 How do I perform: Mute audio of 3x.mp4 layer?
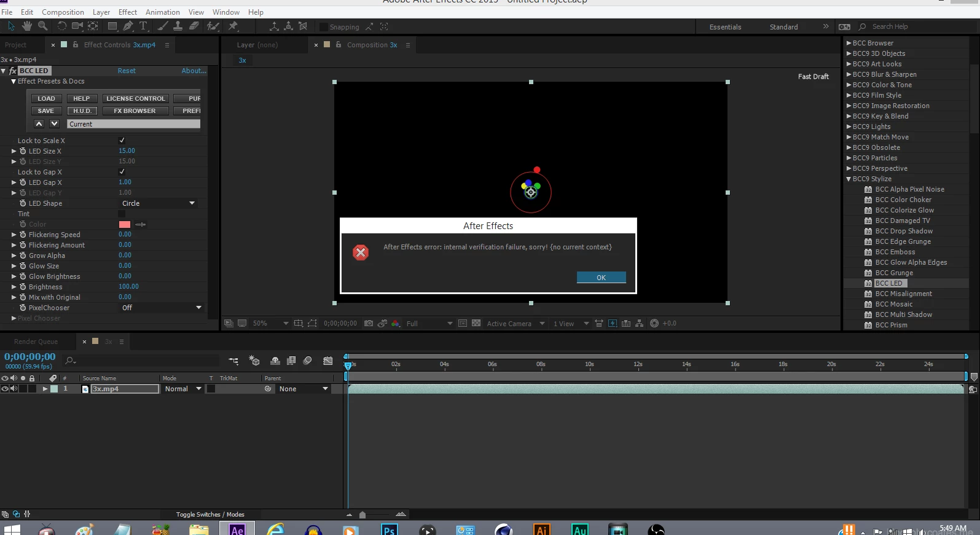[14, 389]
